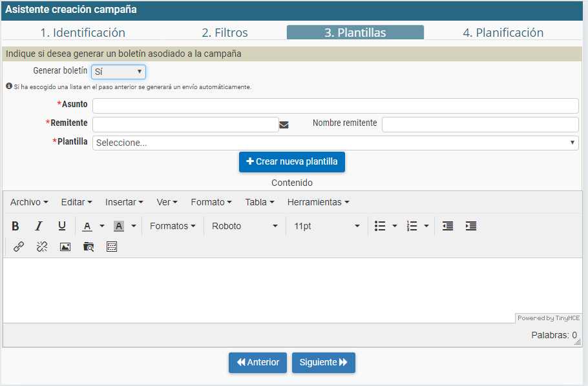Remove the link with unlink icon
This screenshot has height=386, width=588.
coord(42,247)
